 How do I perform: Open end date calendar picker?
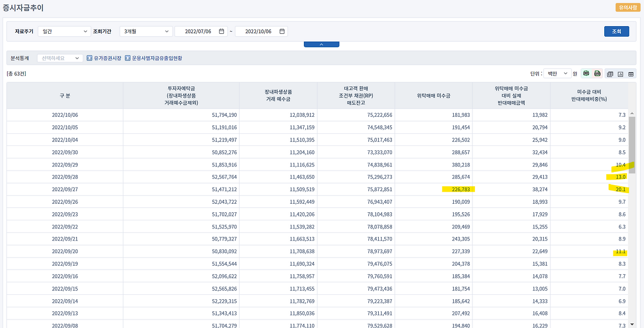tap(282, 31)
